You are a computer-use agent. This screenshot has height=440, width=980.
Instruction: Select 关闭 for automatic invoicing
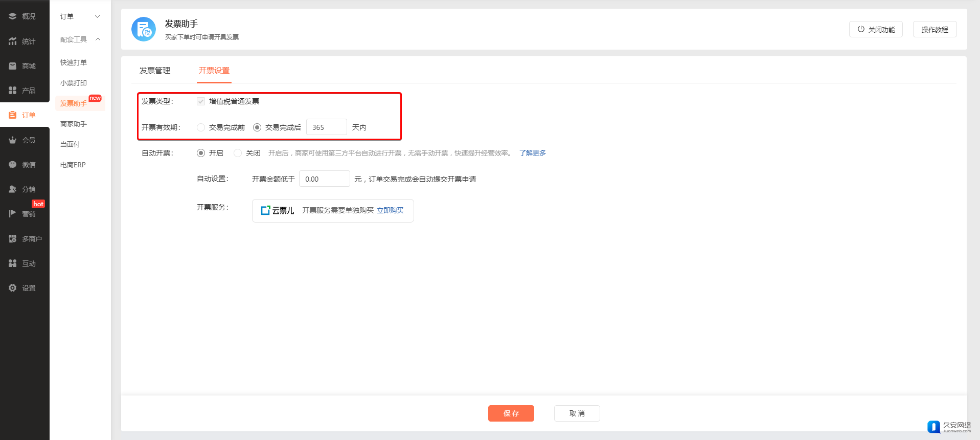tap(238, 153)
